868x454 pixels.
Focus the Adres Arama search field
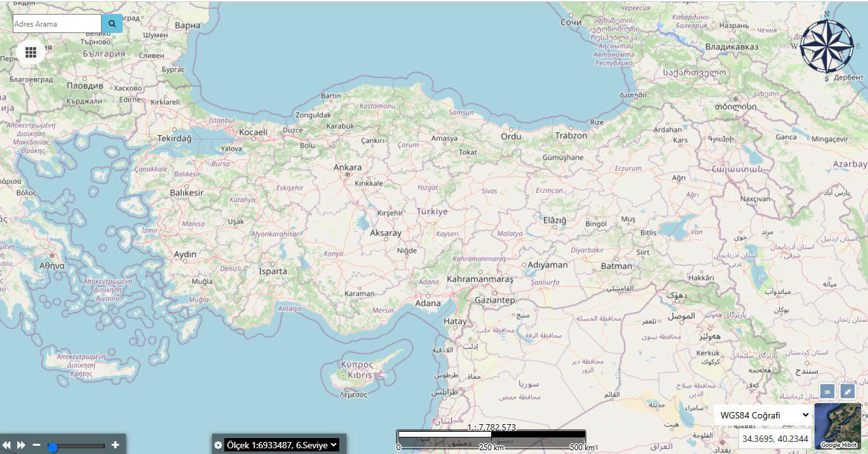(x=57, y=23)
